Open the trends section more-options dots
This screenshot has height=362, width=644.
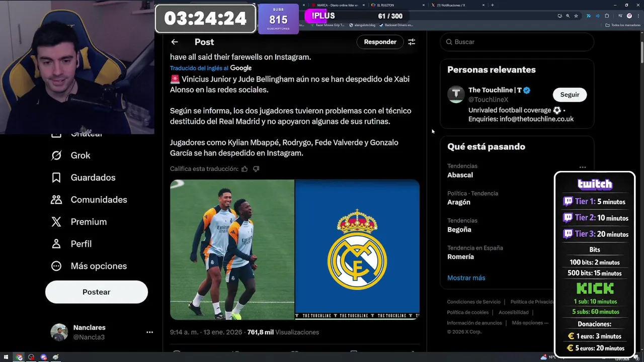pos(583,167)
